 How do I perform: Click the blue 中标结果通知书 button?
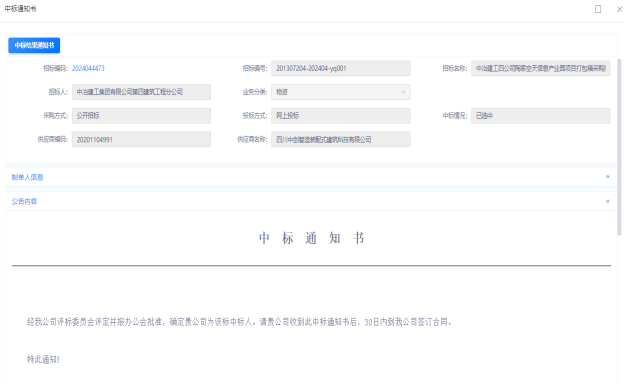tap(34, 45)
